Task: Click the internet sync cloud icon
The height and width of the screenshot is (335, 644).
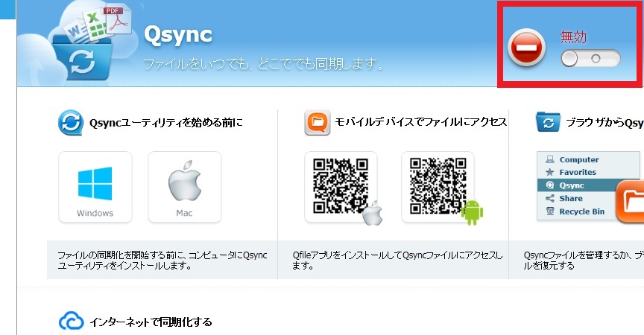Action: [71, 322]
